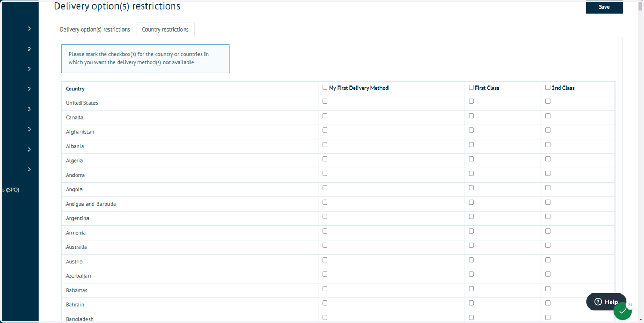
Task: Click the Antigua and Barbuda row label
Action: [91, 204]
